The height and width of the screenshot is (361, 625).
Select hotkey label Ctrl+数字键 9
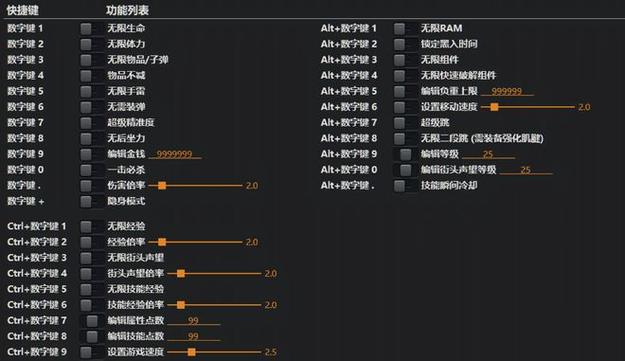[37, 352]
